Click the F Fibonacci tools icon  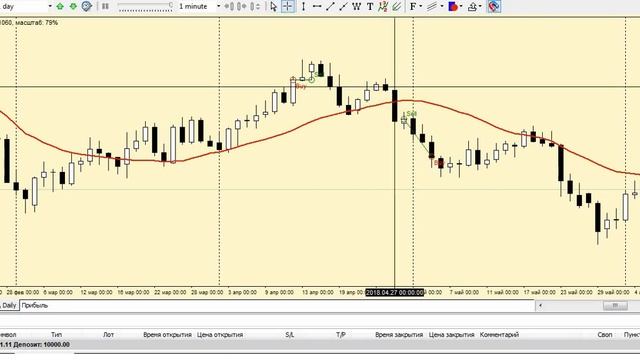point(413,7)
